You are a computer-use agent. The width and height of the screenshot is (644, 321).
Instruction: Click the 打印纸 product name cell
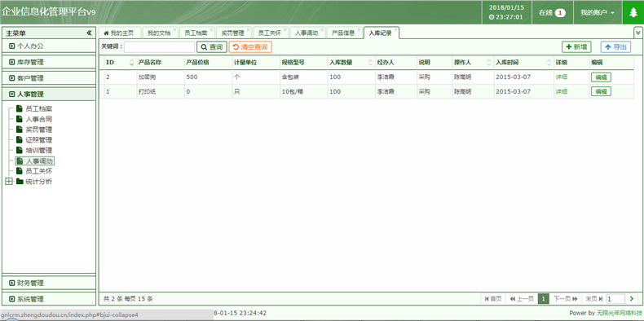pos(160,91)
